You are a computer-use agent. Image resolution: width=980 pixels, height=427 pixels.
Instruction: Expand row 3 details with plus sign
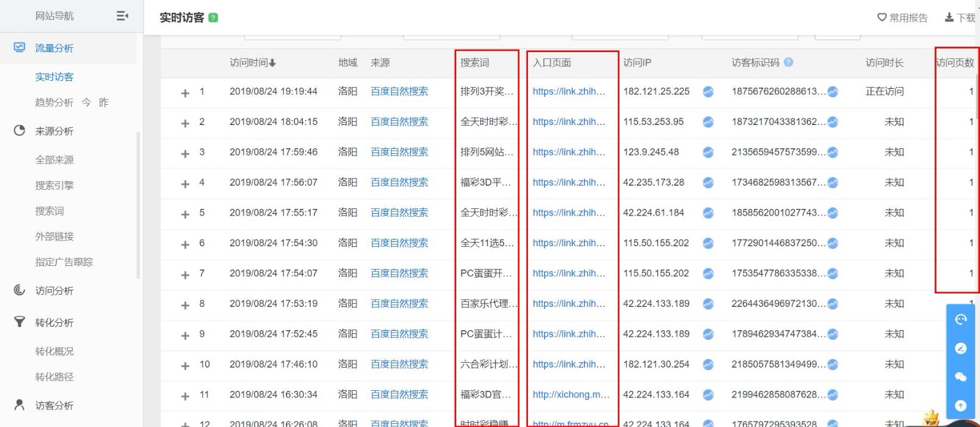[x=185, y=154]
